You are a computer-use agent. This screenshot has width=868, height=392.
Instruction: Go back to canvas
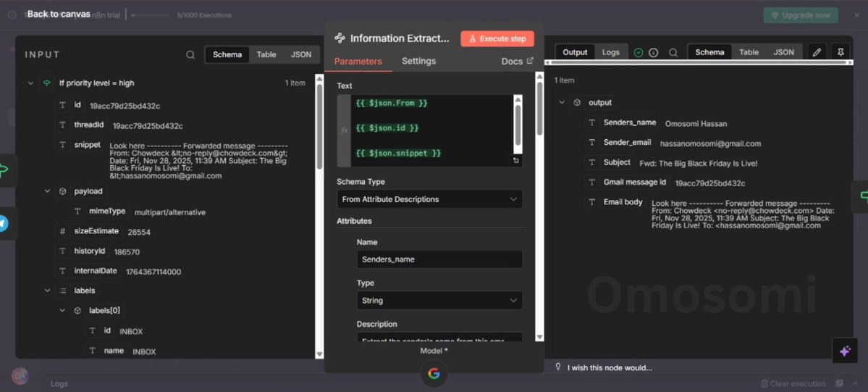(x=59, y=14)
